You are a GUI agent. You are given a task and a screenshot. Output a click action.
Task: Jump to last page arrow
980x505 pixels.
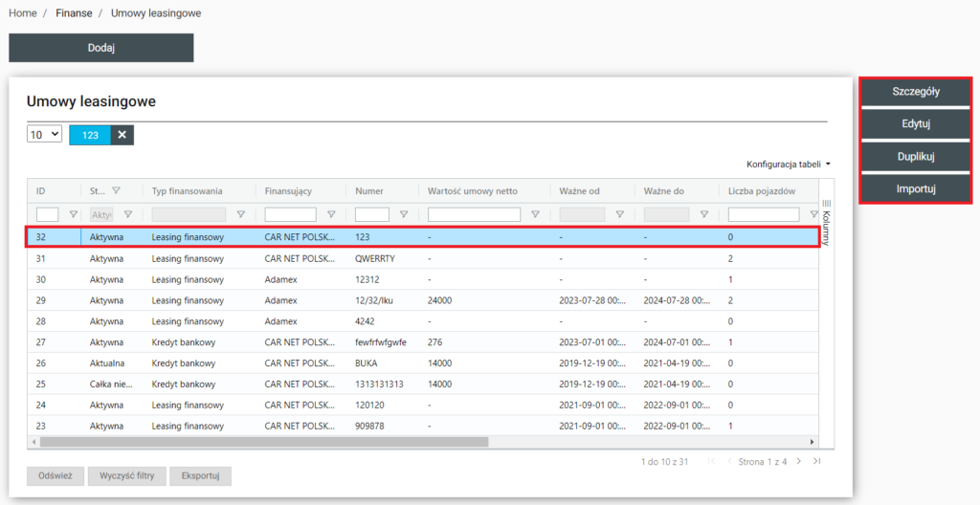(816, 462)
